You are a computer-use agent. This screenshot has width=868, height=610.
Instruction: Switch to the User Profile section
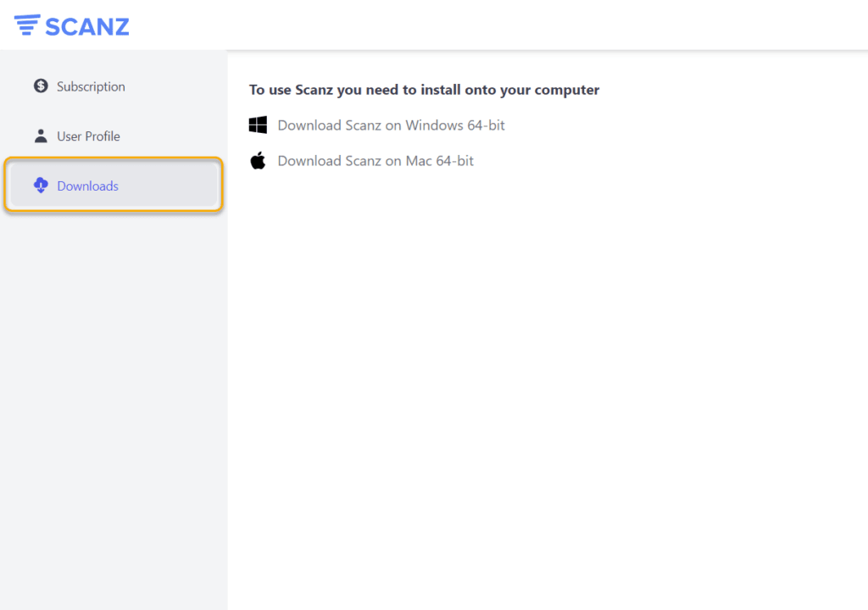point(88,136)
